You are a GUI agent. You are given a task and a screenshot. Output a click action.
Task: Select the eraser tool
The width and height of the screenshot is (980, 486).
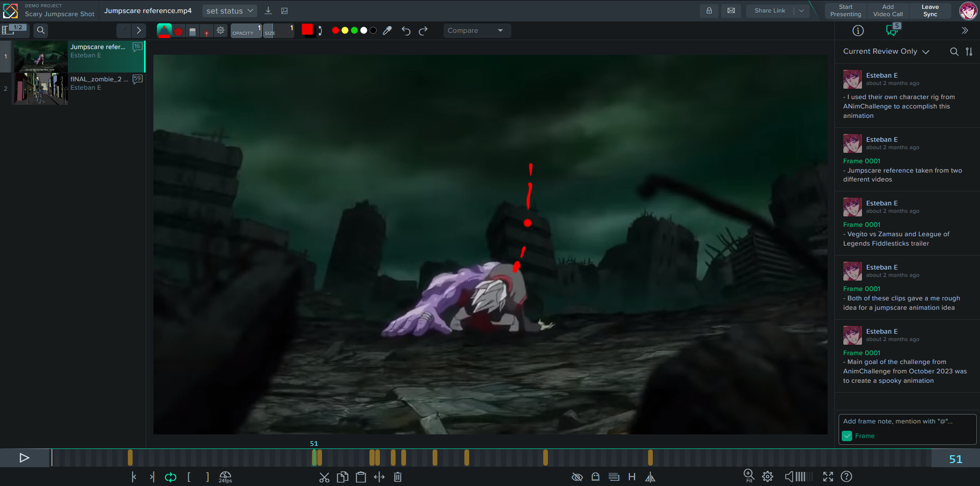click(x=193, y=31)
